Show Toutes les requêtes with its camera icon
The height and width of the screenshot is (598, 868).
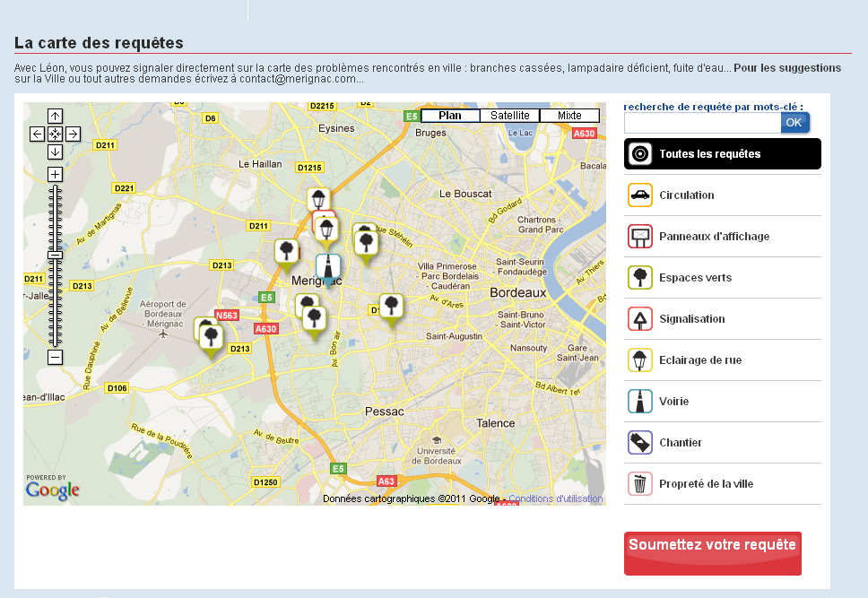click(x=639, y=153)
